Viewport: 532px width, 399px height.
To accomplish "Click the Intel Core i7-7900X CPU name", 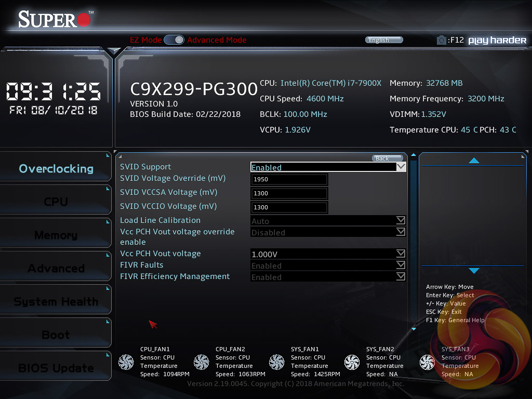I will point(331,83).
